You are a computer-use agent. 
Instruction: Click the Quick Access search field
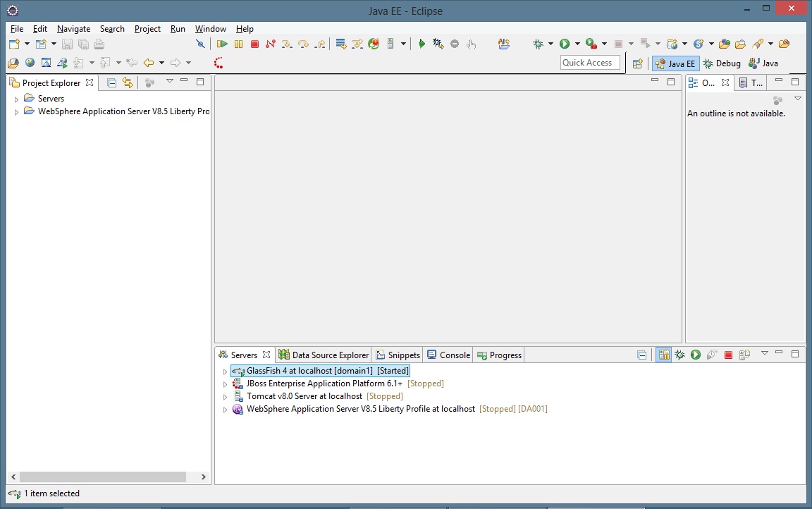[x=590, y=63]
